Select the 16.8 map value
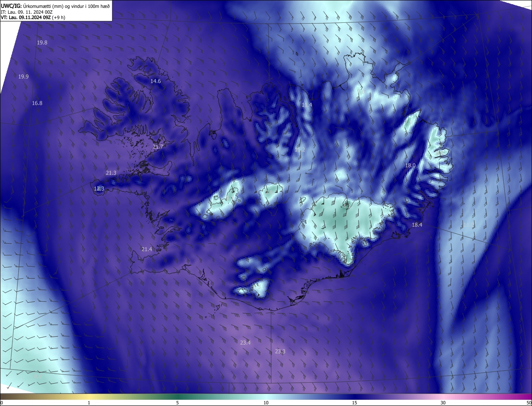The width and height of the screenshot is (532, 406). pos(37,103)
